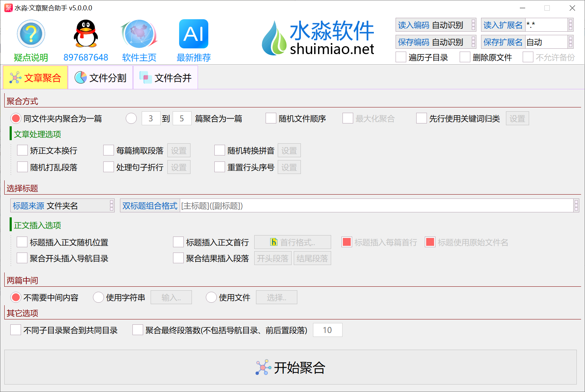The image size is (585, 392).
Task: Click the 选择.. file button
Action: (277, 297)
